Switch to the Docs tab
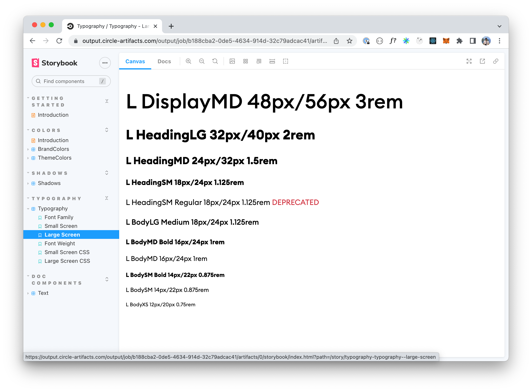Image resolution: width=532 pixels, height=392 pixels. pyautogui.click(x=164, y=61)
